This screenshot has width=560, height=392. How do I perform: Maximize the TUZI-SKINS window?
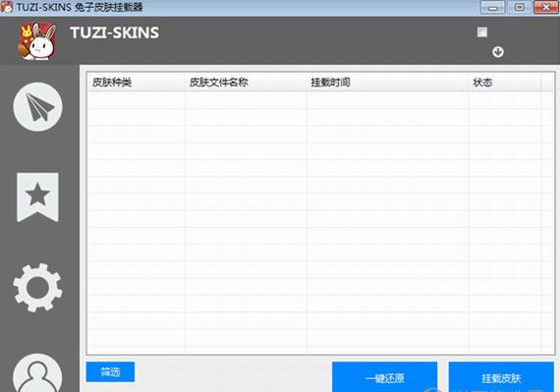tap(520, 7)
